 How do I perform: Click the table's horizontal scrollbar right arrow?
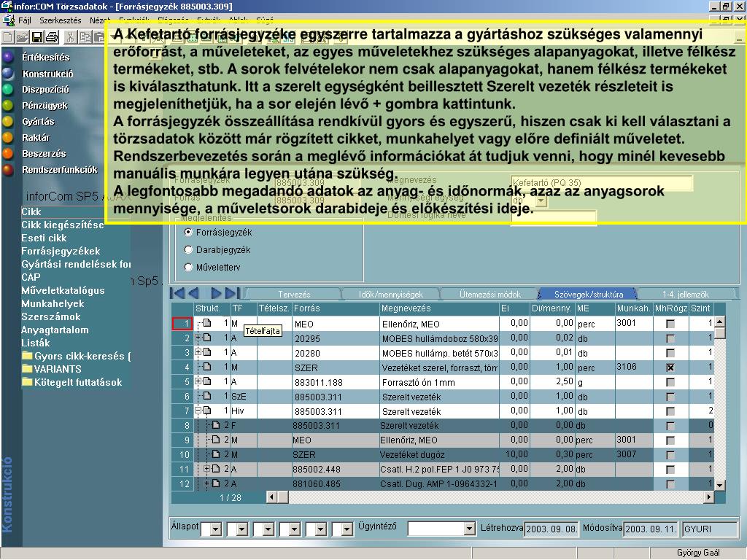click(709, 497)
